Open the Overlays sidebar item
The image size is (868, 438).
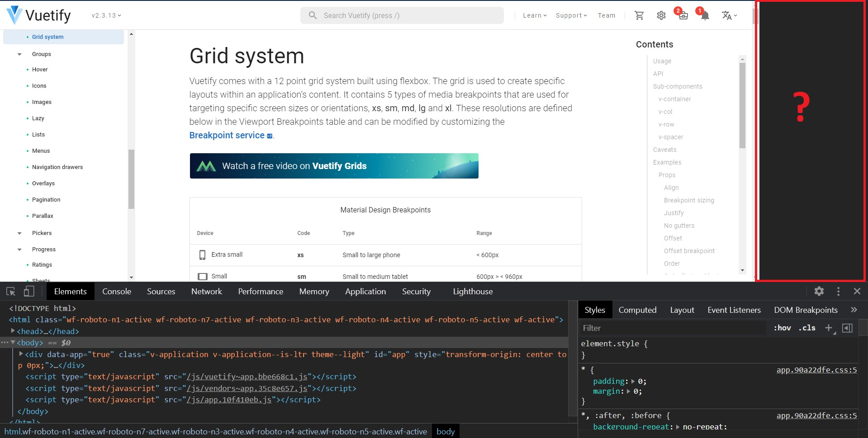tap(43, 184)
